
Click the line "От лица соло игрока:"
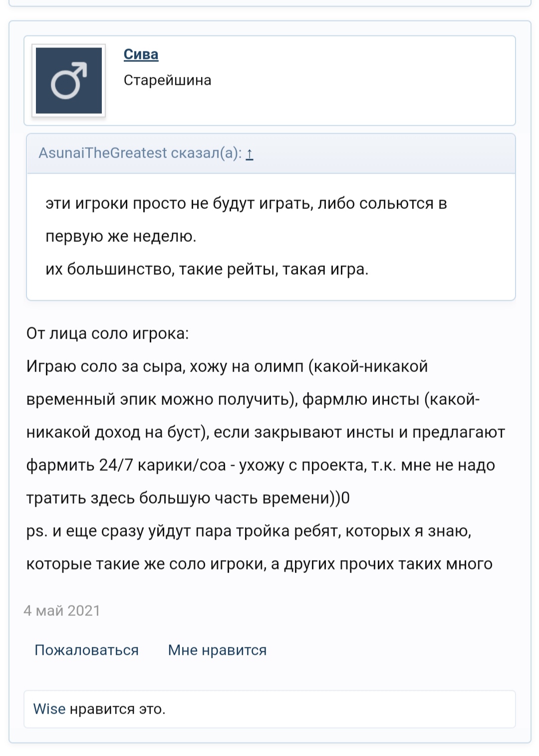[108, 333]
